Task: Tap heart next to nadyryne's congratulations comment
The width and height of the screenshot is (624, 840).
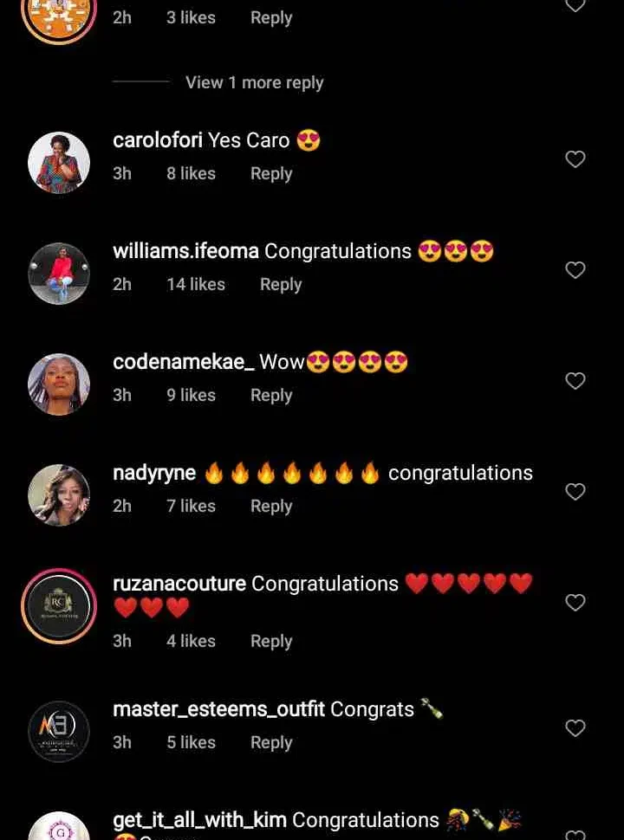Action: click(575, 492)
